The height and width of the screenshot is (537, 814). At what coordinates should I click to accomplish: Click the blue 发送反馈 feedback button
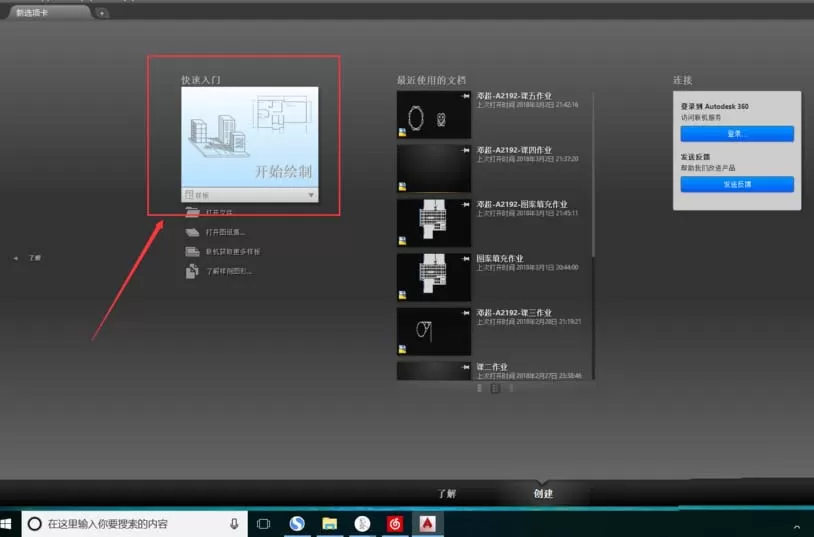click(x=737, y=184)
